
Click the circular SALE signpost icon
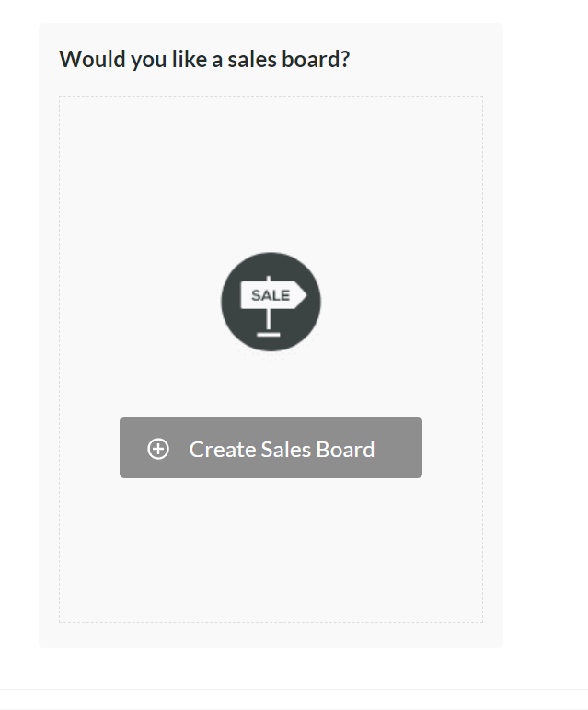coord(271,302)
